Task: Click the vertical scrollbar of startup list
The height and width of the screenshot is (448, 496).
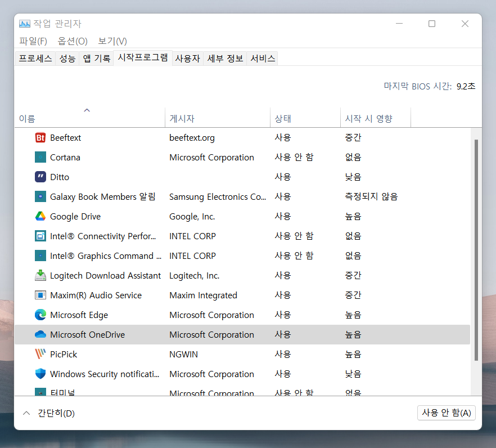Action: (476, 250)
